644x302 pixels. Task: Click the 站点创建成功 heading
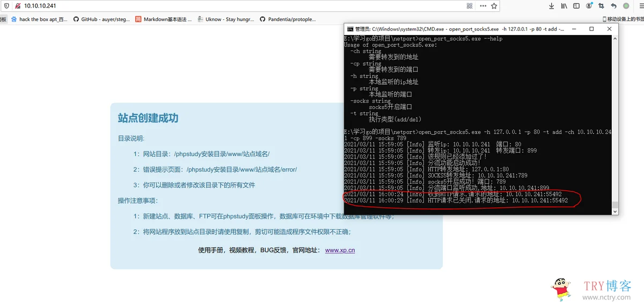click(x=148, y=118)
